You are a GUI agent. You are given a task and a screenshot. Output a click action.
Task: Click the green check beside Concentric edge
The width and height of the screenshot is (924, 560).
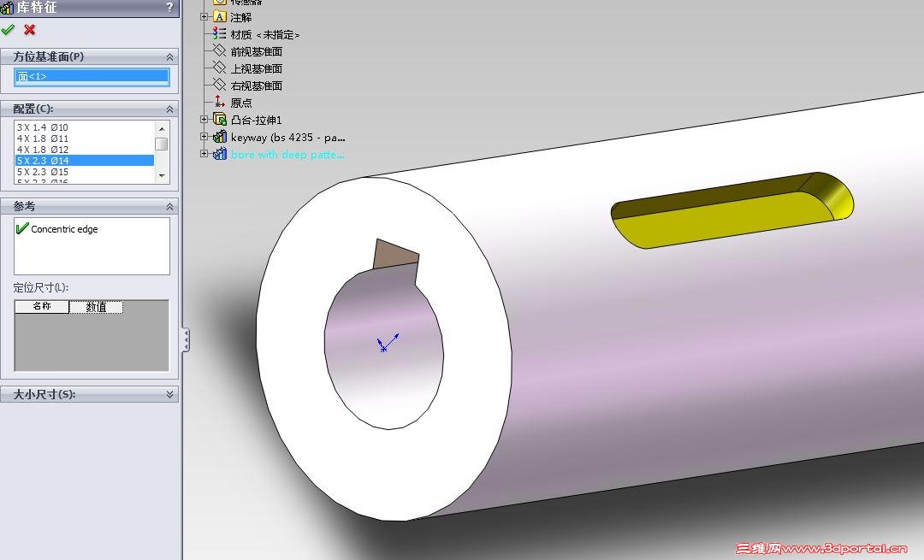coord(22,228)
